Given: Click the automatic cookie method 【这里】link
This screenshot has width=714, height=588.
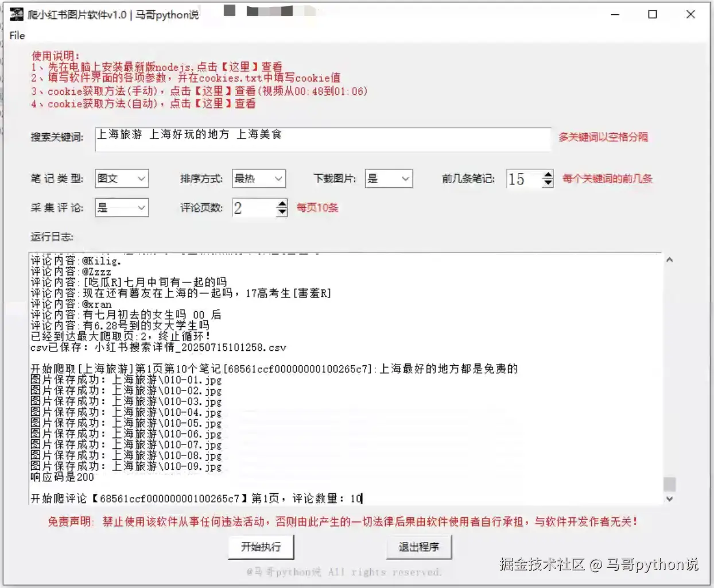Looking at the screenshot, I should pos(212,104).
